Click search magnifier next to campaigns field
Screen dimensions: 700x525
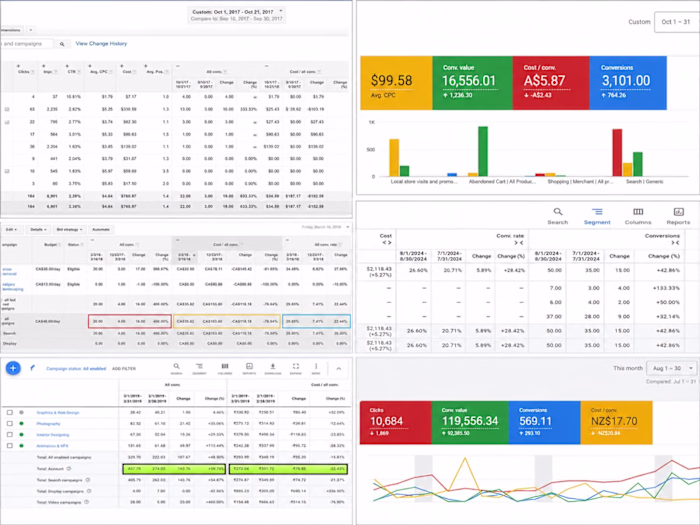62,44
